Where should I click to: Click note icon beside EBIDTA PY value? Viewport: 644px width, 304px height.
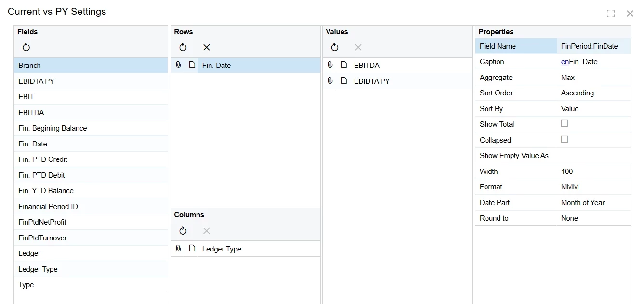(344, 80)
